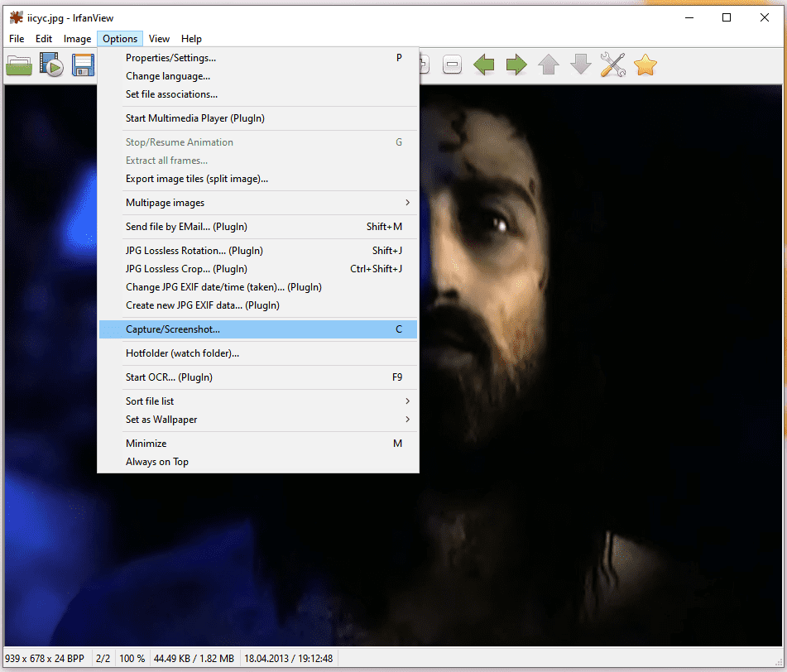Click the yellow star icon in the toolbar
The height and width of the screenshot is (672, 787).
645,65
